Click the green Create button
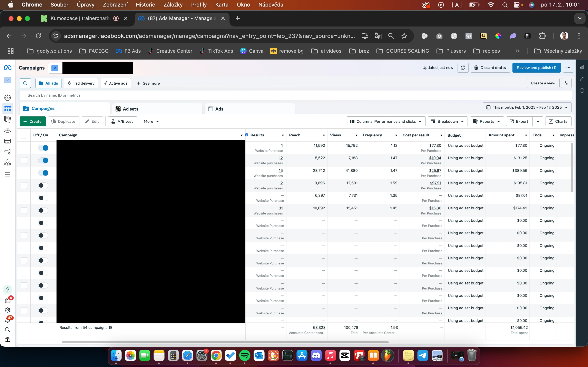The height and width of the screenshot is (367, 588). [x=32, y=121]
